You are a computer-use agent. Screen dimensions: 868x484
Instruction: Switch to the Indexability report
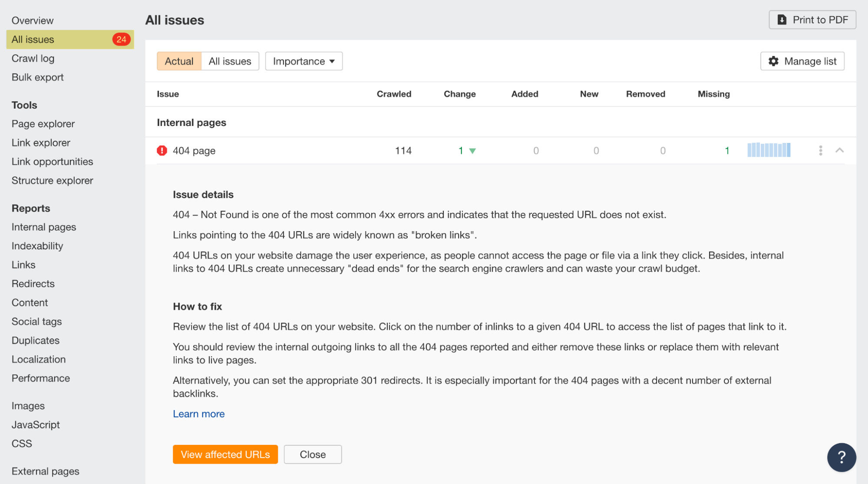[x=37, y=245]
